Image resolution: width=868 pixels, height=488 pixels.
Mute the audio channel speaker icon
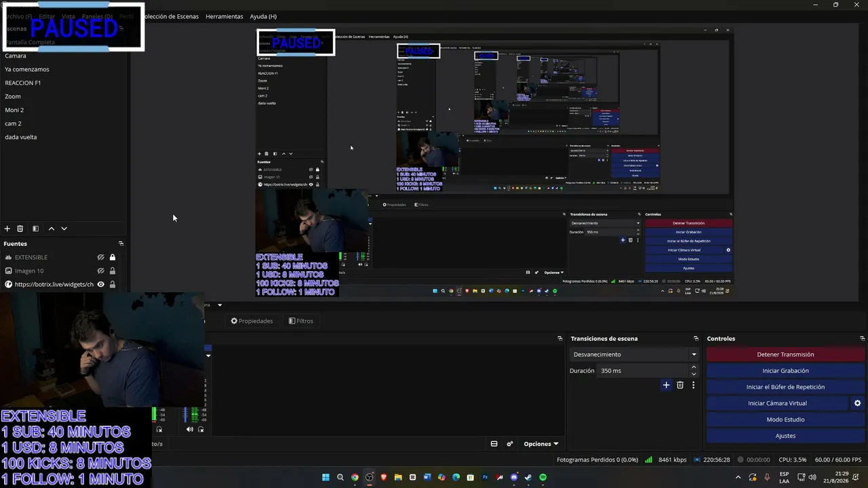pos(190,429)
